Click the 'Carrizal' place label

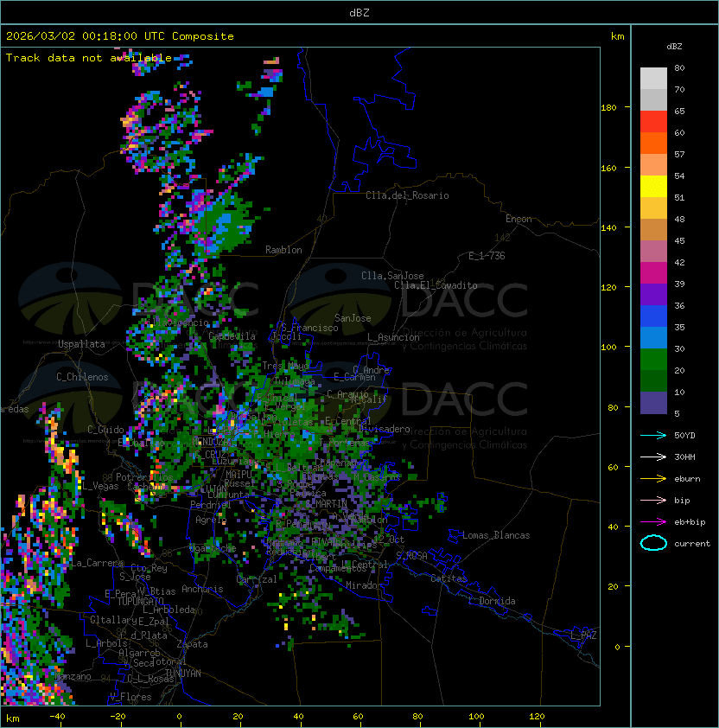pos(257,579)
